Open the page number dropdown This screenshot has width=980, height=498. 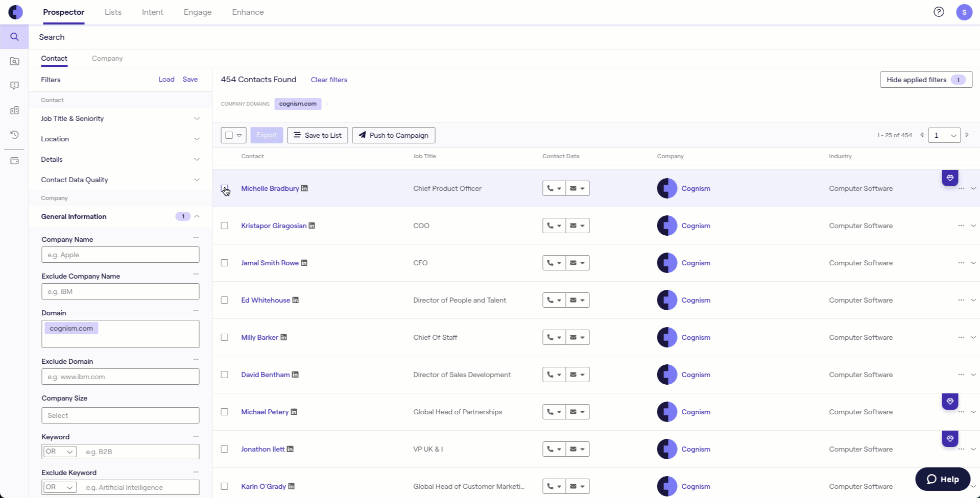[x=944, y=135]
